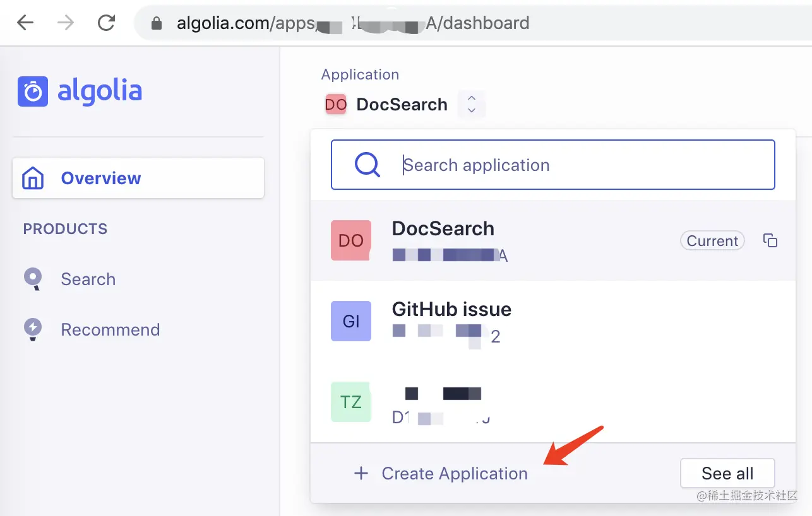
Task: Select the Overview sidebar item
Action: [138, 178]
